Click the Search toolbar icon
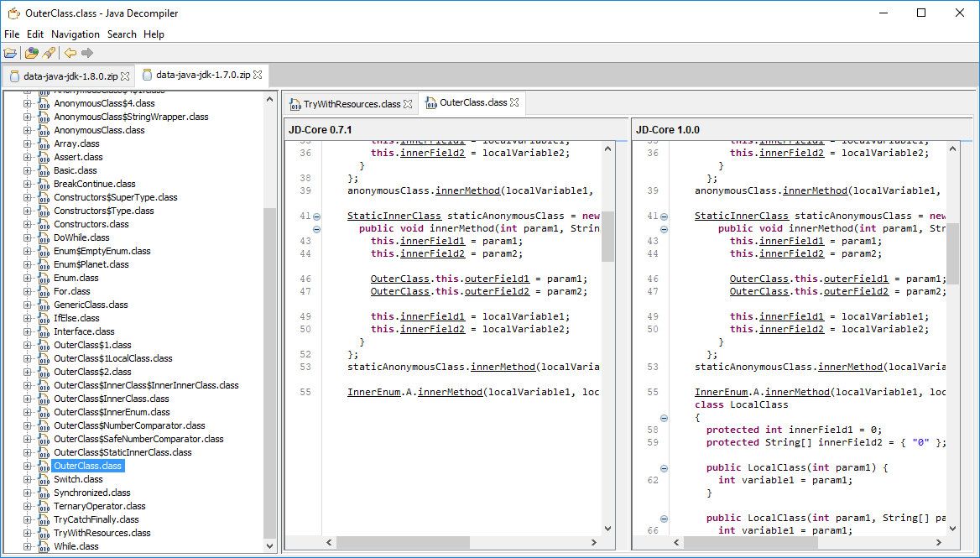This screenshot has height=558, width=980. tap(49, 53)
